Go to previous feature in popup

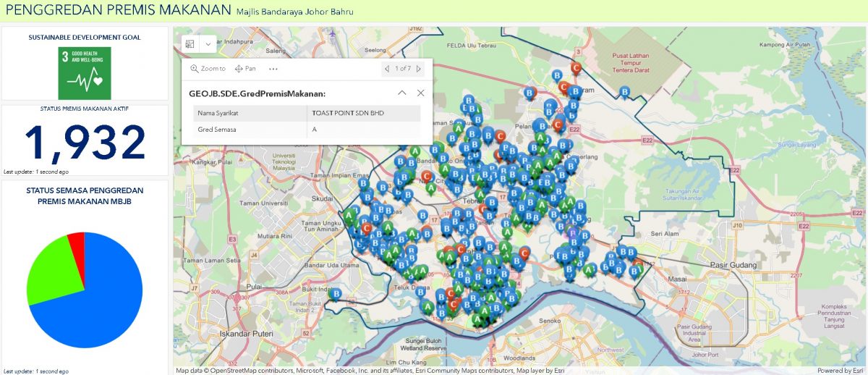pyautogui.click(x=387, y=69)
